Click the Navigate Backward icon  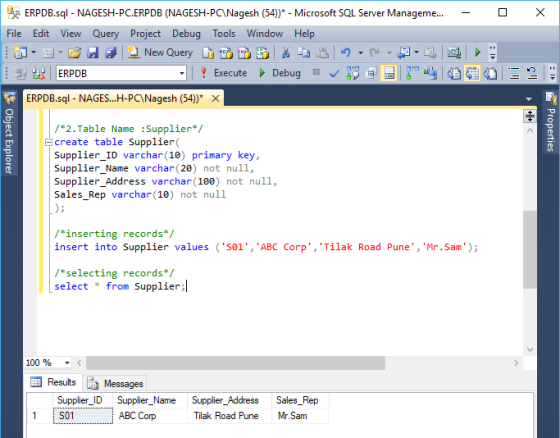point(405,53)
